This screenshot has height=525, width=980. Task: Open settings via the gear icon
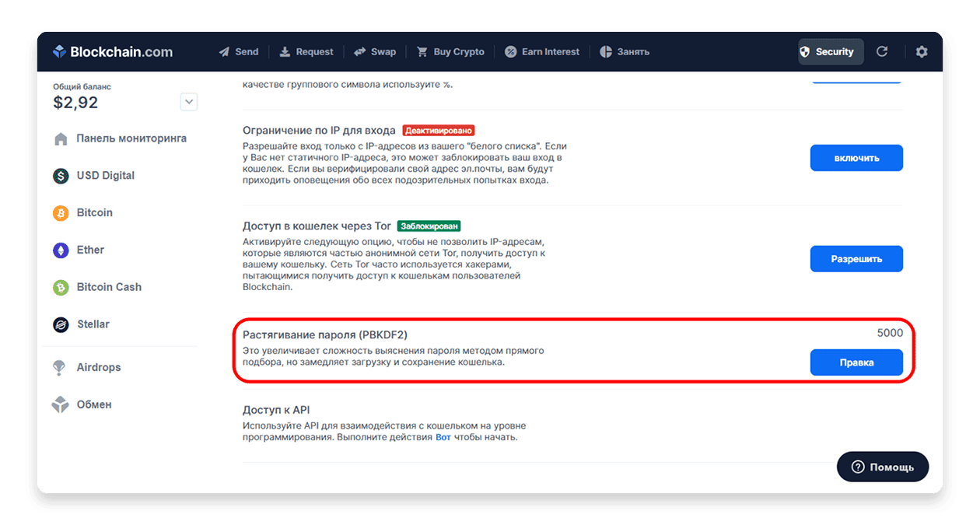tap(922, 52)
